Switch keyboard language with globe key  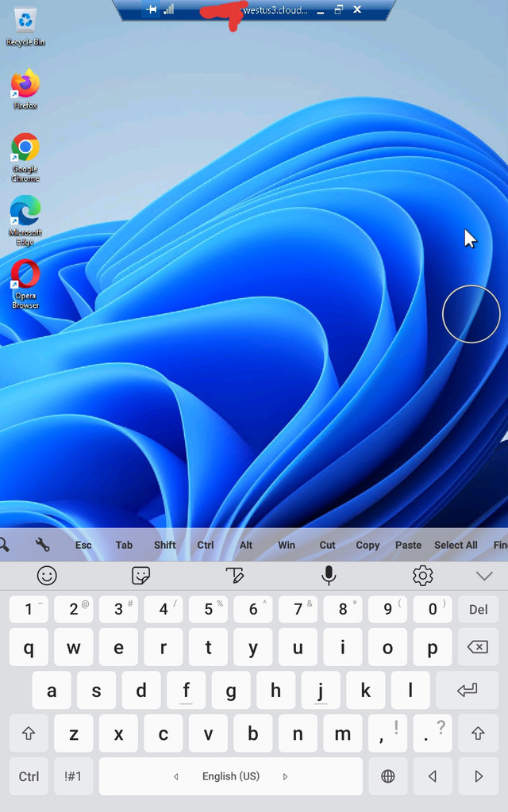388,776
